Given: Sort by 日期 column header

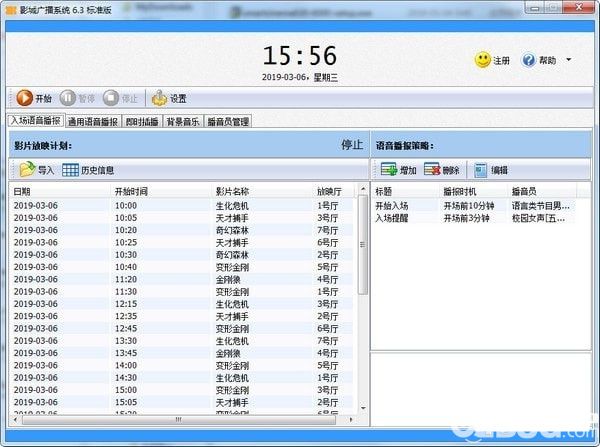Looking at the screenshot, I should coord(60,191).
